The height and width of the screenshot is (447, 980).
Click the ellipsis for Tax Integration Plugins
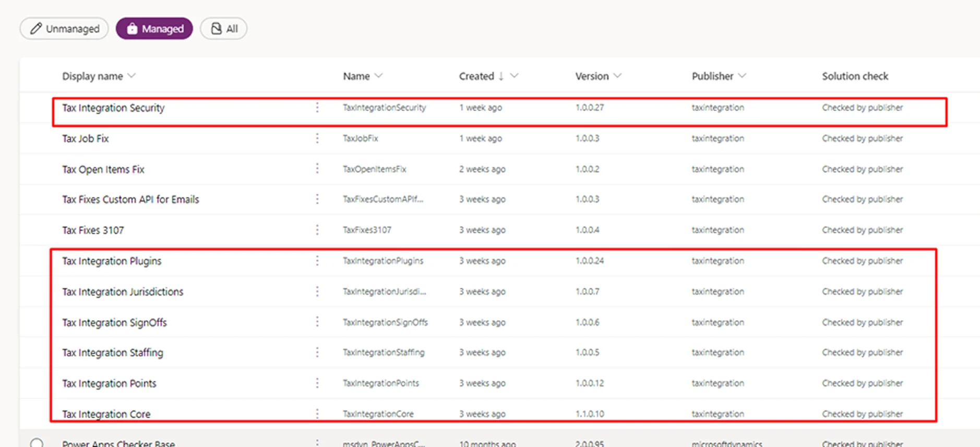317,261
